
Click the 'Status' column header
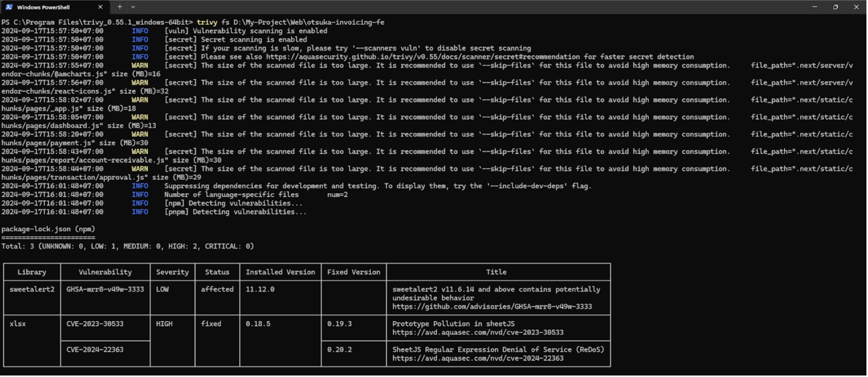(x=217, y=272)
